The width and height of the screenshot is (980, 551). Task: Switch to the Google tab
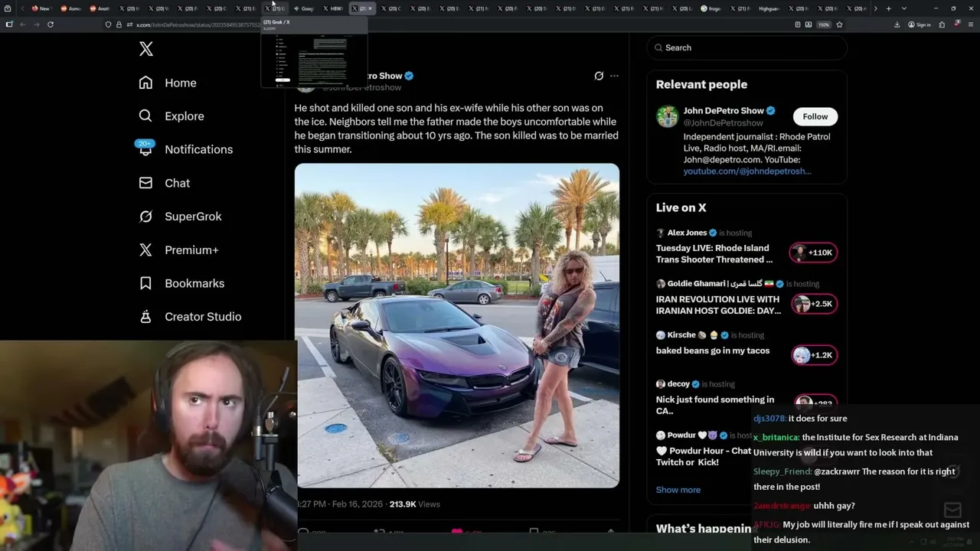pos(303,8)
